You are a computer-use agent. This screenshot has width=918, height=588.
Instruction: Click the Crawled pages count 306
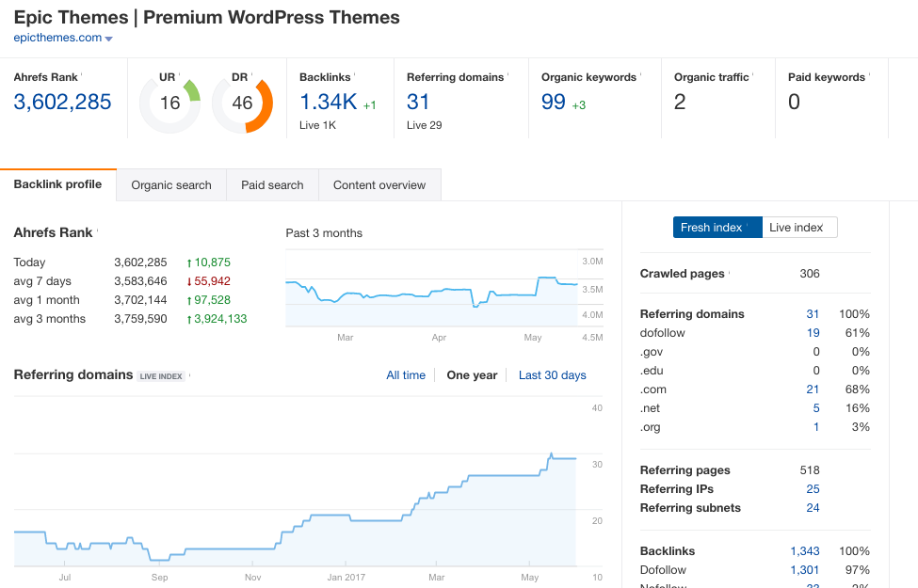tap(810, 273)
